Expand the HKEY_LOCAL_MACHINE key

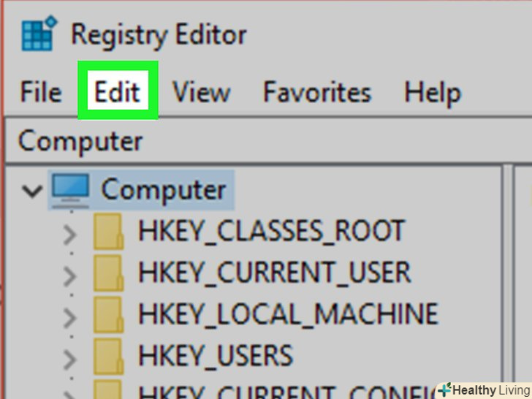69,319
